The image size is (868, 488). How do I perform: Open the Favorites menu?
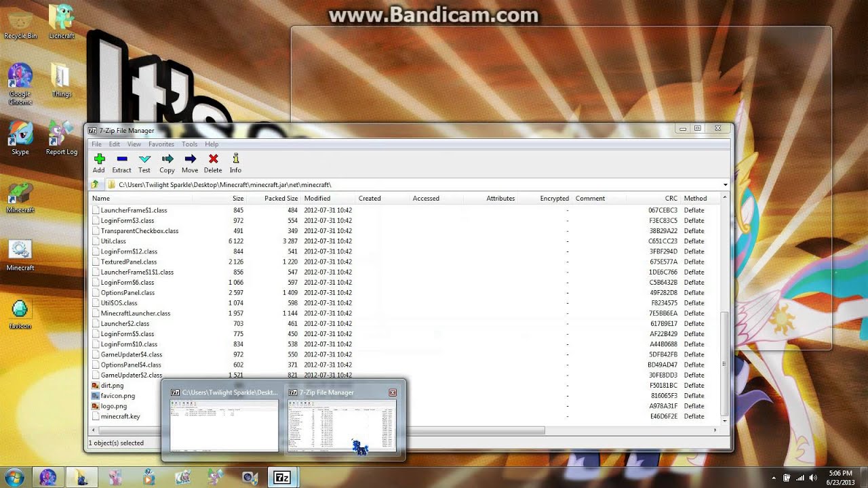click(161, 144)
